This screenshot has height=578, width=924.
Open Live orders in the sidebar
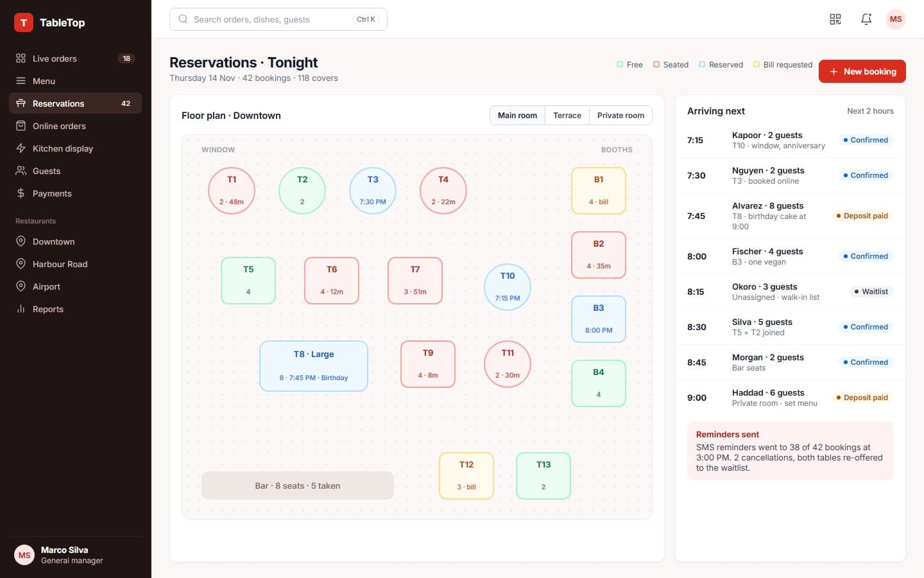(x=75, y=58)
